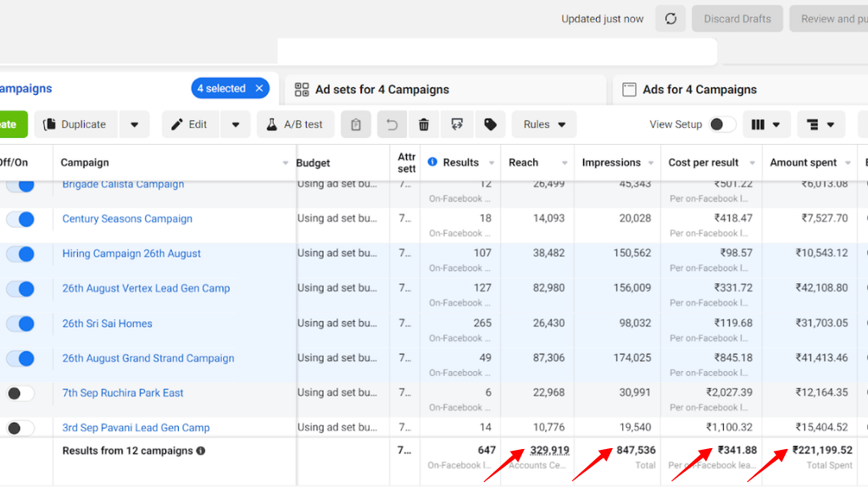Open the 7th Sep Ruchira Park East link
The width and height of the screenshot is (868, 488).
point(122,393)
